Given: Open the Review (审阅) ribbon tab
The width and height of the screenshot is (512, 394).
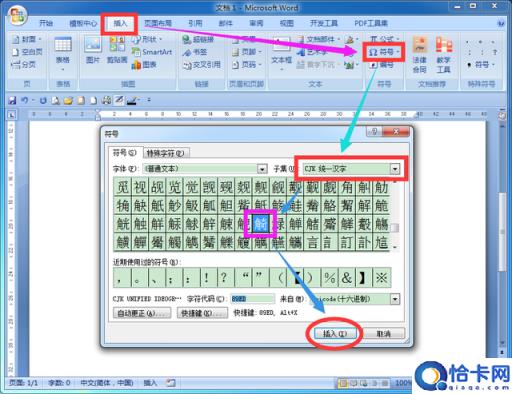Looking at the screenshot, I should 256,23.
